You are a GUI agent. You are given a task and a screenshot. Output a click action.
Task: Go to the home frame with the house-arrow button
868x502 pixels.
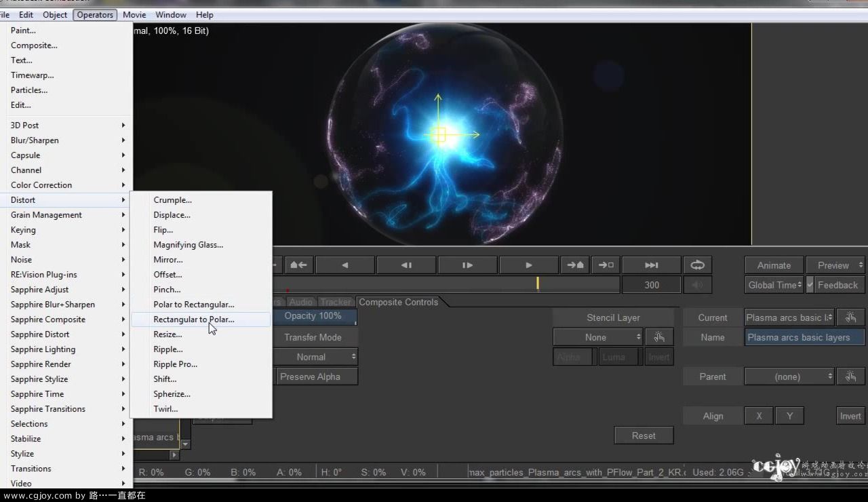[x=298, y=265]
